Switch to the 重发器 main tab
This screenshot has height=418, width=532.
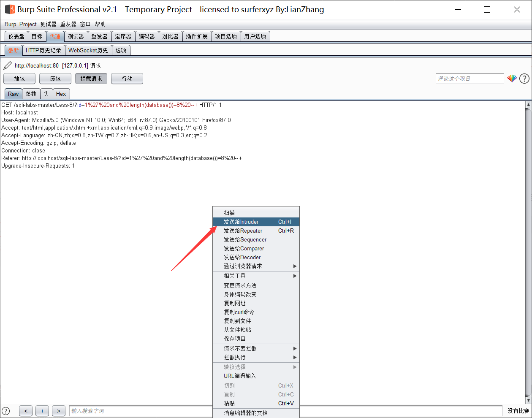(x=100, y=36)
